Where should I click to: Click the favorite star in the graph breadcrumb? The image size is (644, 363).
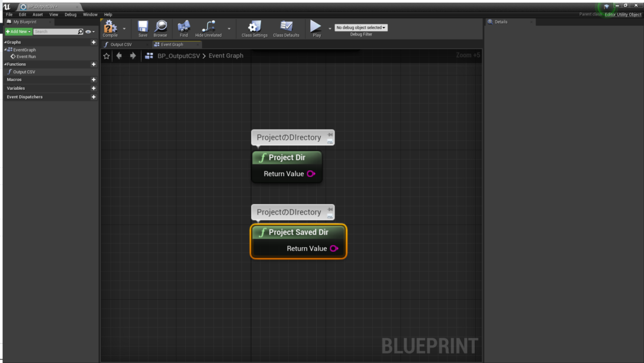(x=107, y=55)
